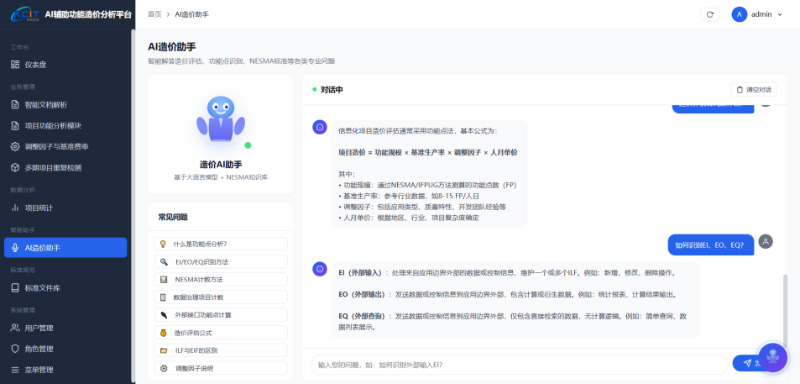Click the file icon for 项目功能分析模块
This screenshot has width=800, height=384.
[15, 125]
